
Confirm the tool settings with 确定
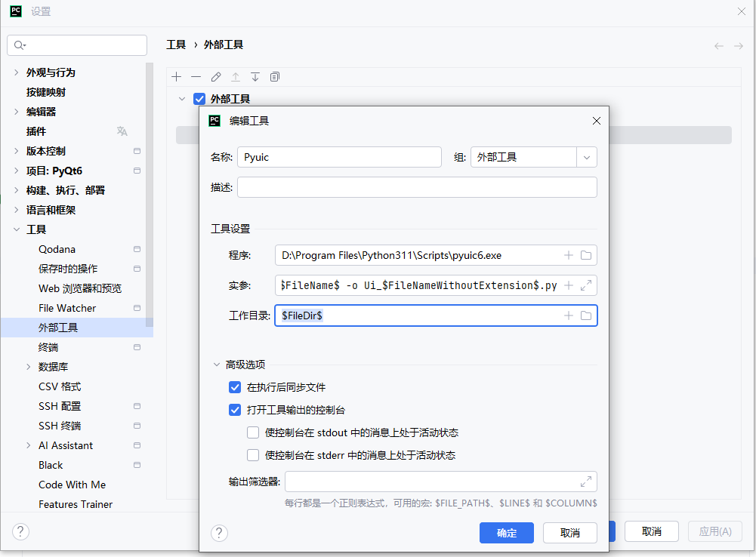(x=506, y=532)
